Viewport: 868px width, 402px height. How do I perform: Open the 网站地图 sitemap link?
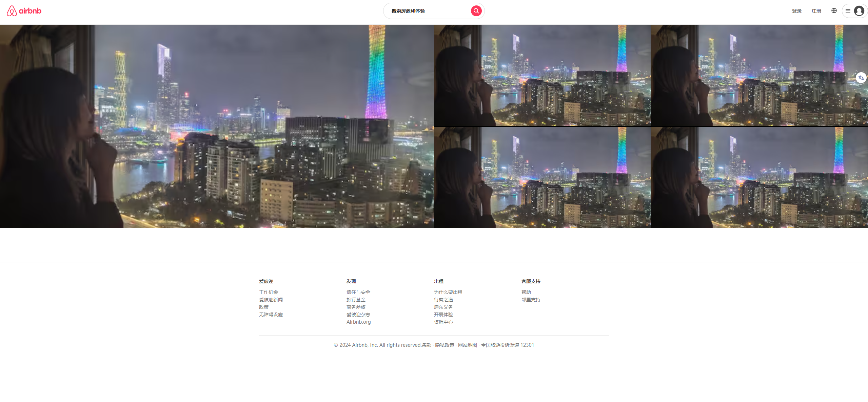click(x=467, y=345)
